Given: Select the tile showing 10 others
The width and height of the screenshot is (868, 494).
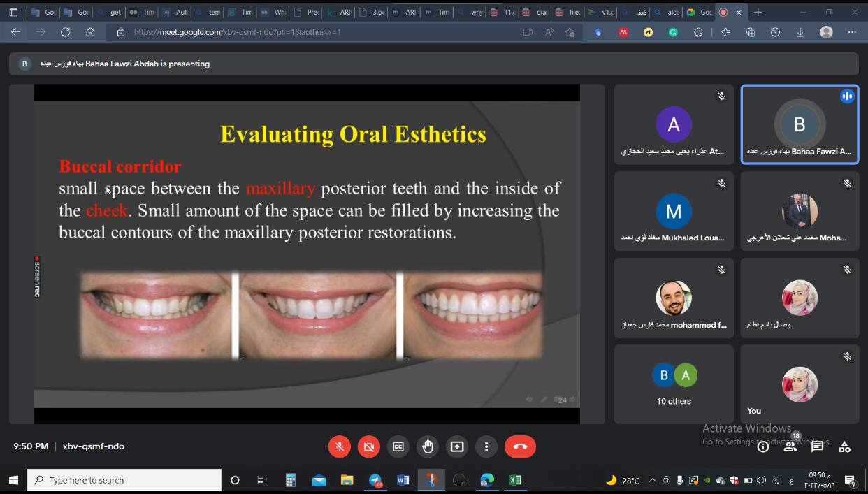Looking at the screenshot, I should coord(673,384).
